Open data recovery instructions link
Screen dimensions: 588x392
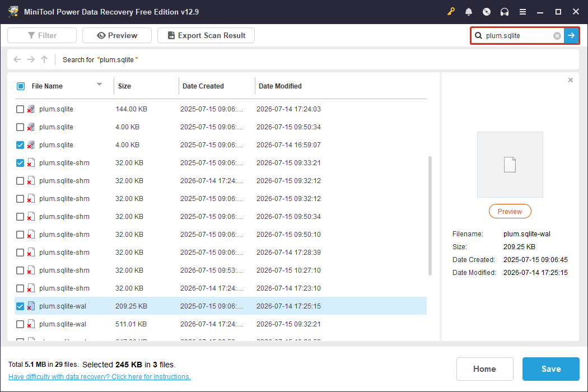[99, 377]
